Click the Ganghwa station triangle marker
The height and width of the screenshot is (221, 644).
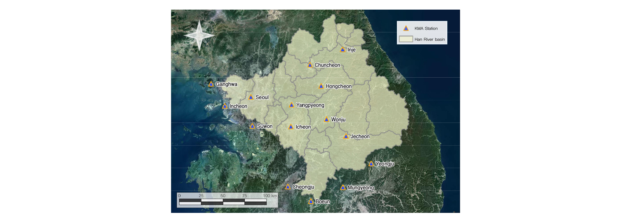(x=211, y=84)
